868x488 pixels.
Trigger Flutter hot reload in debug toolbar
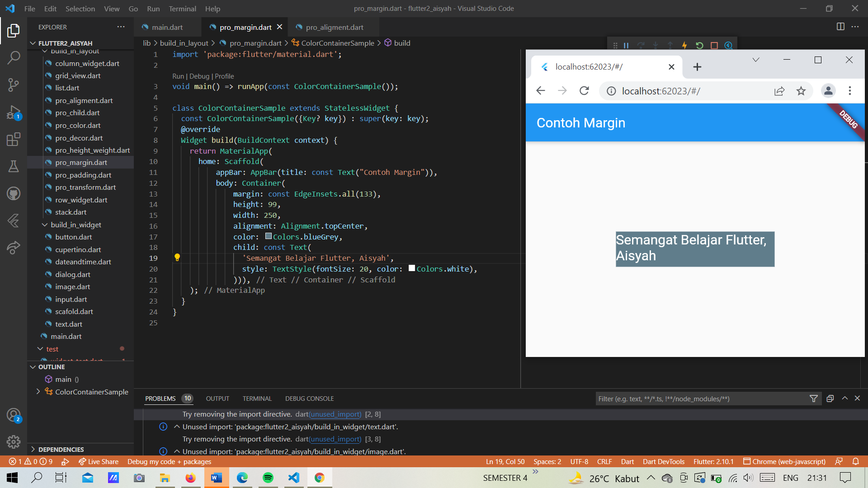click(x=684, y=45)
